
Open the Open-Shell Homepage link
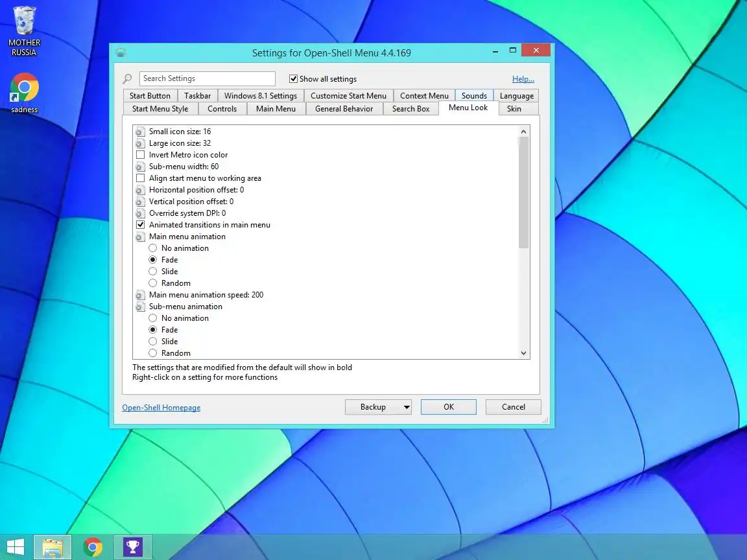161,408
